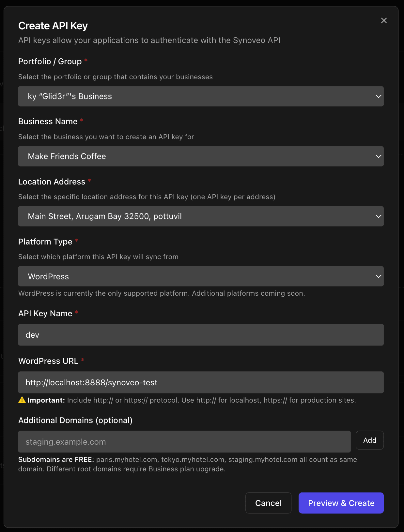
Task: Click the WordPress URL input field
Action: tap(201, 382)
